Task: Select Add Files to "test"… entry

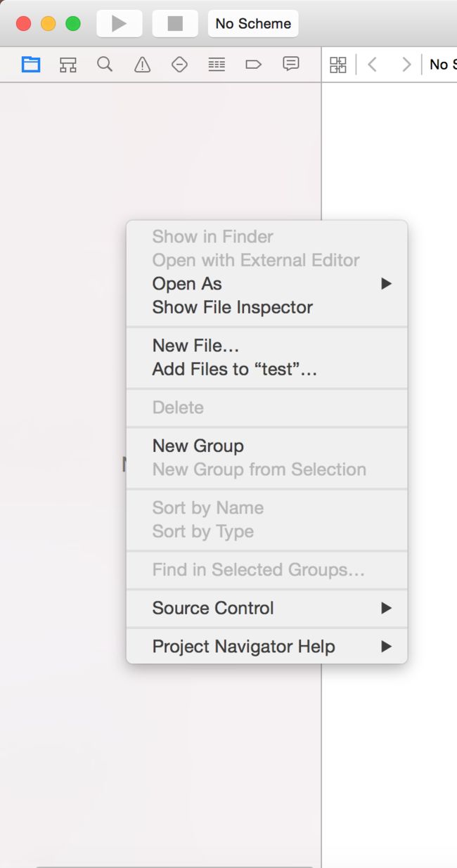Action: (267, 369)
